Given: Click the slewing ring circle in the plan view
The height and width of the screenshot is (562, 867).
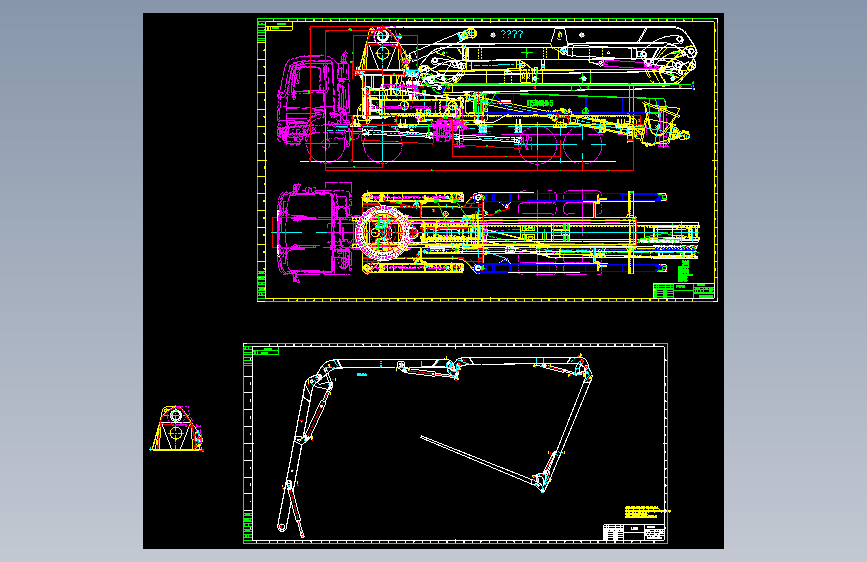Looking at the screenshot, I should [x=385, y=232].
